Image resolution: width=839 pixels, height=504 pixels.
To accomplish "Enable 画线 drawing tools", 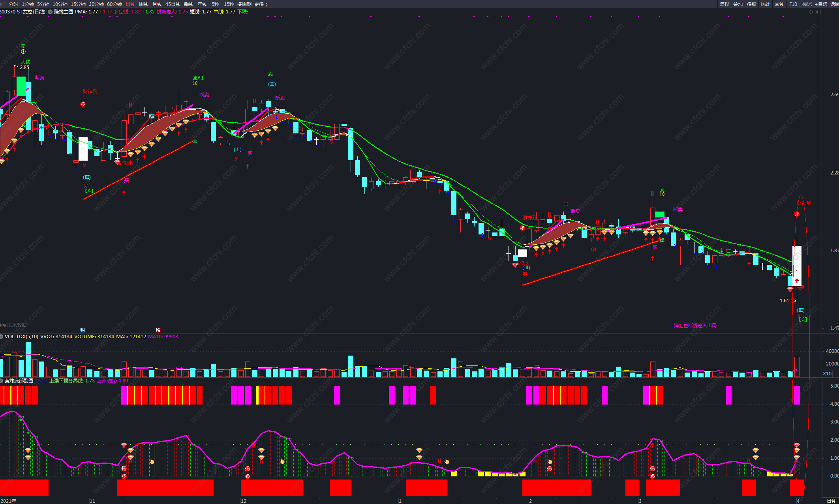I will click(779, 4).
